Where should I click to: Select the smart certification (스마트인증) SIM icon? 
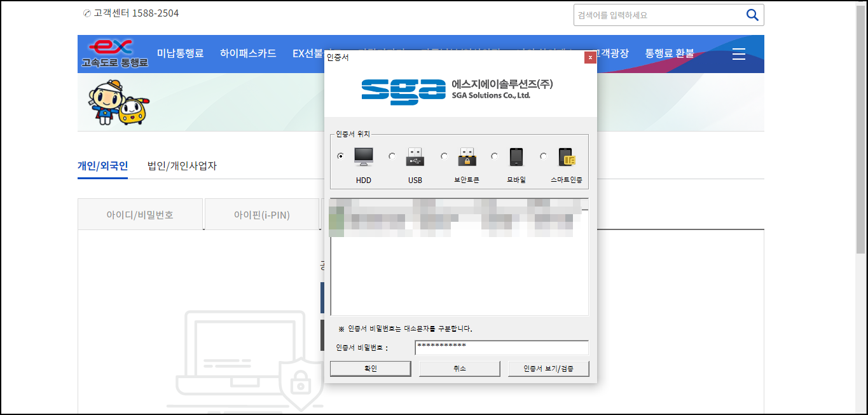(x=567, y=157)
